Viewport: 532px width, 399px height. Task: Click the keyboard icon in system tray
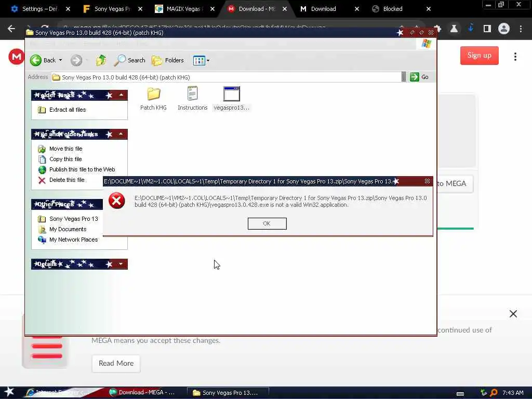[460, 393]
